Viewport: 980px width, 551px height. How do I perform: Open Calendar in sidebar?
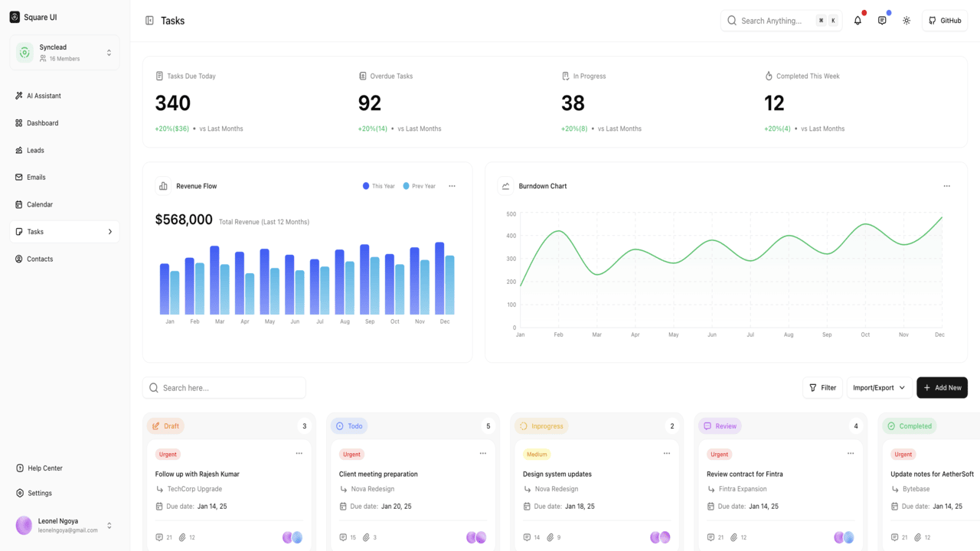64,204
